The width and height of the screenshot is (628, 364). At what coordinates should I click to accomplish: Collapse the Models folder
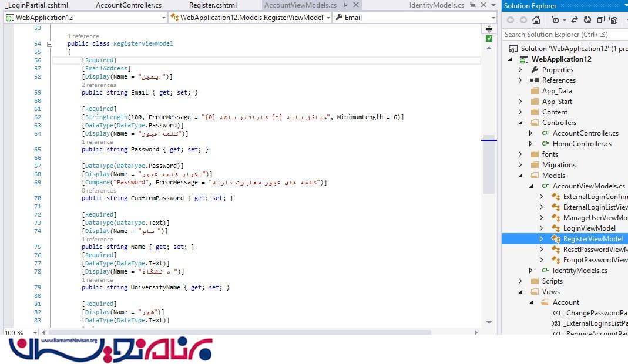(520, 176)
